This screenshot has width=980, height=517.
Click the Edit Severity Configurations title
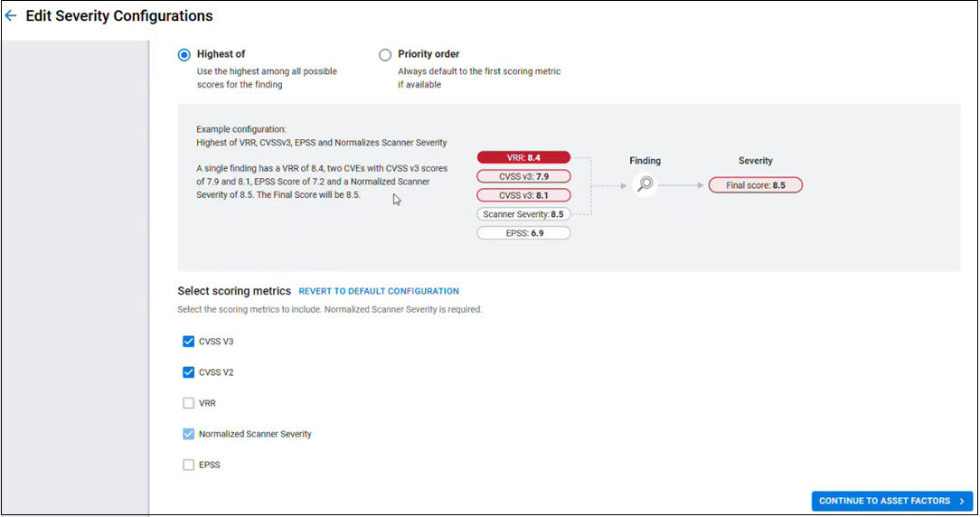click(119, 16)
